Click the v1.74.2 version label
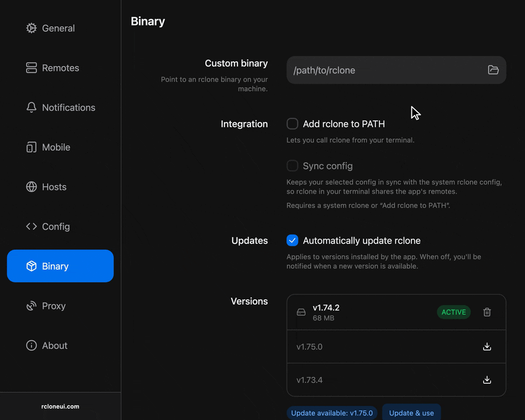 pos(326,307)
